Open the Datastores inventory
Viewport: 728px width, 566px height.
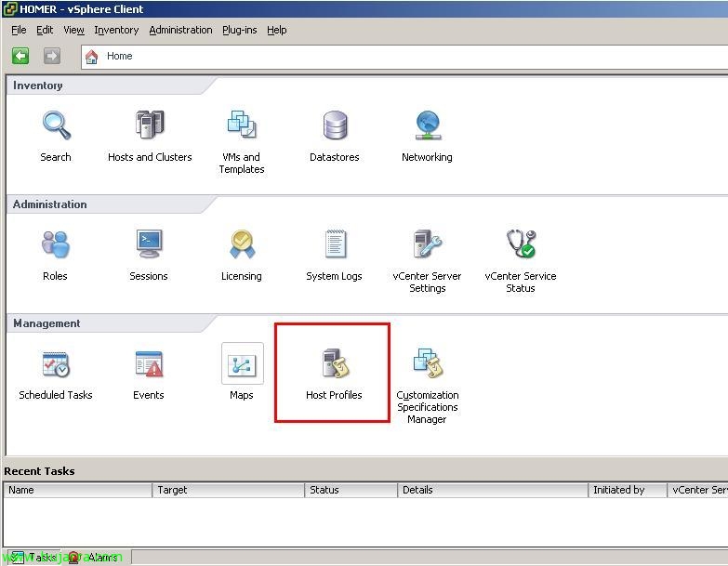[x=335, y=125]
